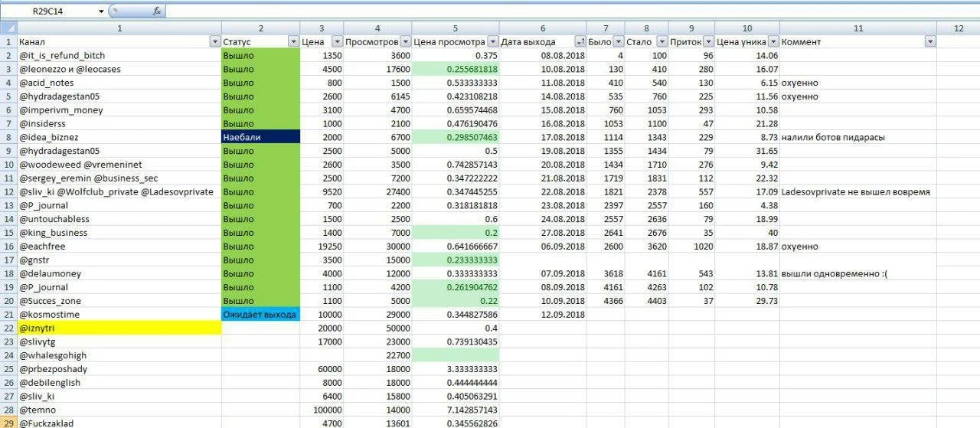The image size is (980, 428).
Task: Click the @Succes_zone cell
Action: (x=119, y=301)
